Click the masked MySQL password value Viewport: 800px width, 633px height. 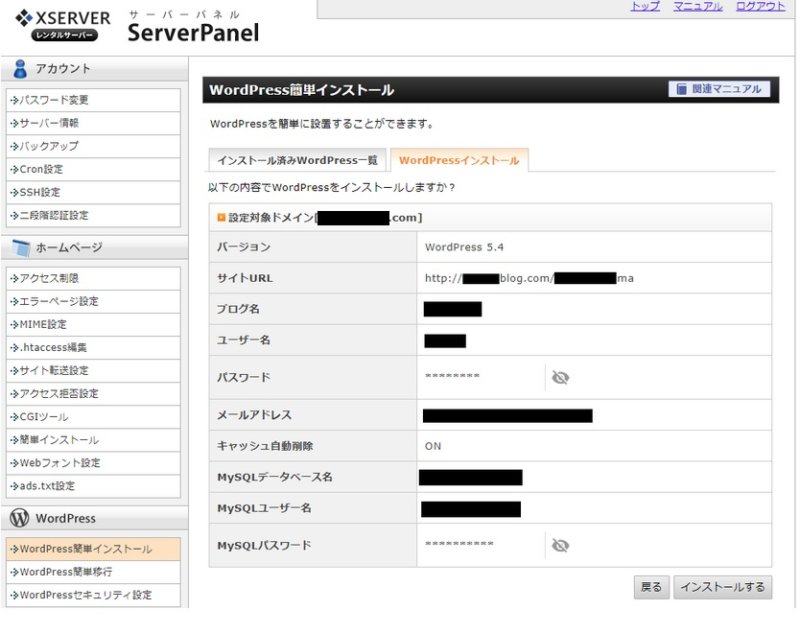[x=459, y=544]
